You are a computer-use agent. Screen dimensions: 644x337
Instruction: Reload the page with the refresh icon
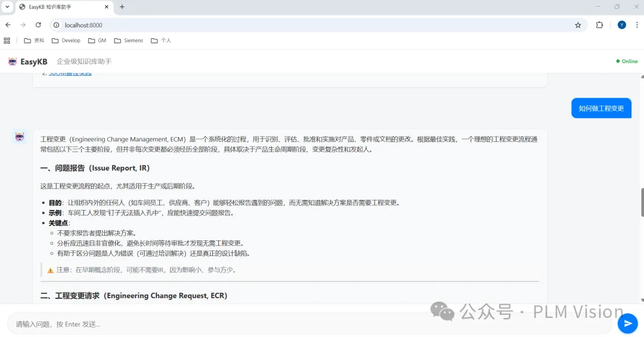click(38, 25)
